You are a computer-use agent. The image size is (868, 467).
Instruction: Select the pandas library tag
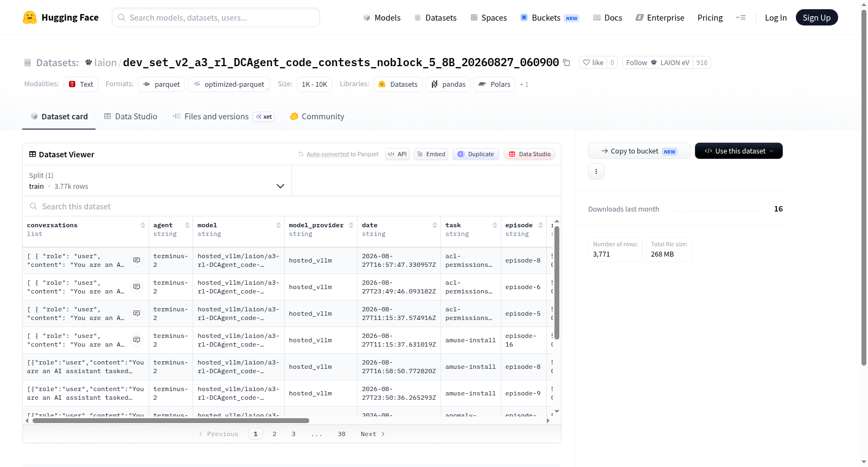coord(448,84)
